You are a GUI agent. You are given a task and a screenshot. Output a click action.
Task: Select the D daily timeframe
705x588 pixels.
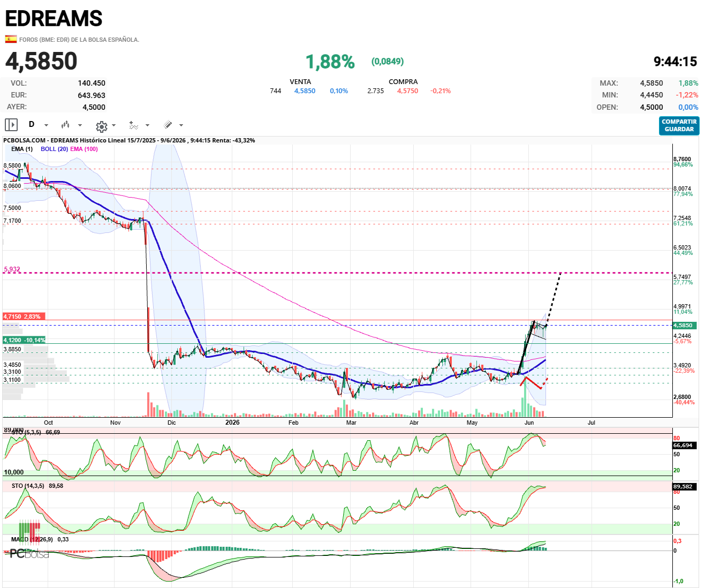(32, 124)
